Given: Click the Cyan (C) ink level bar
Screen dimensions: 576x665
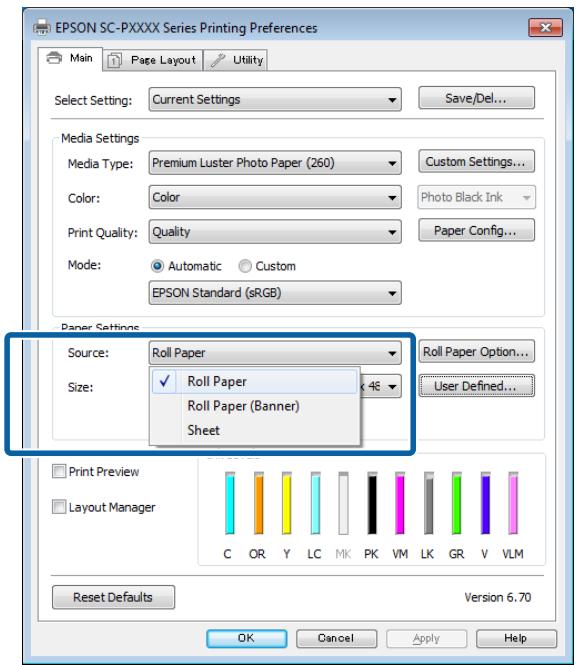Looking at the screenshot, I should click(230, 503).
